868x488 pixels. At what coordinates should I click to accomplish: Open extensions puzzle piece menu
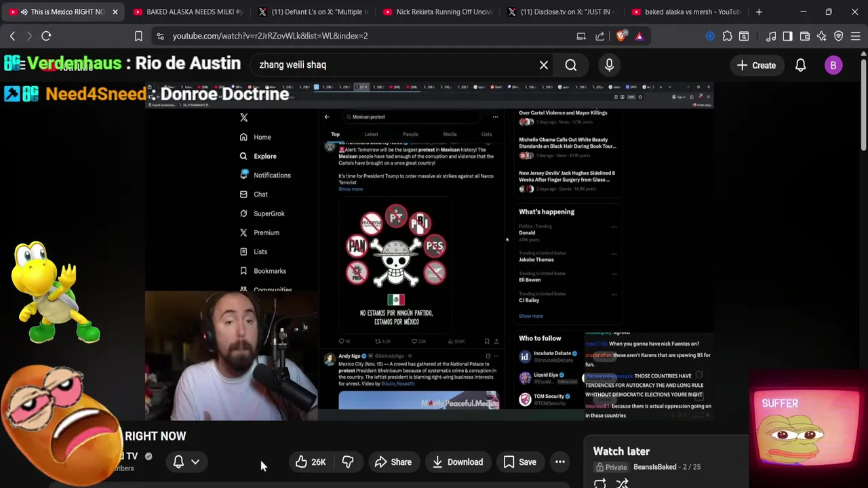click(728, 36)
